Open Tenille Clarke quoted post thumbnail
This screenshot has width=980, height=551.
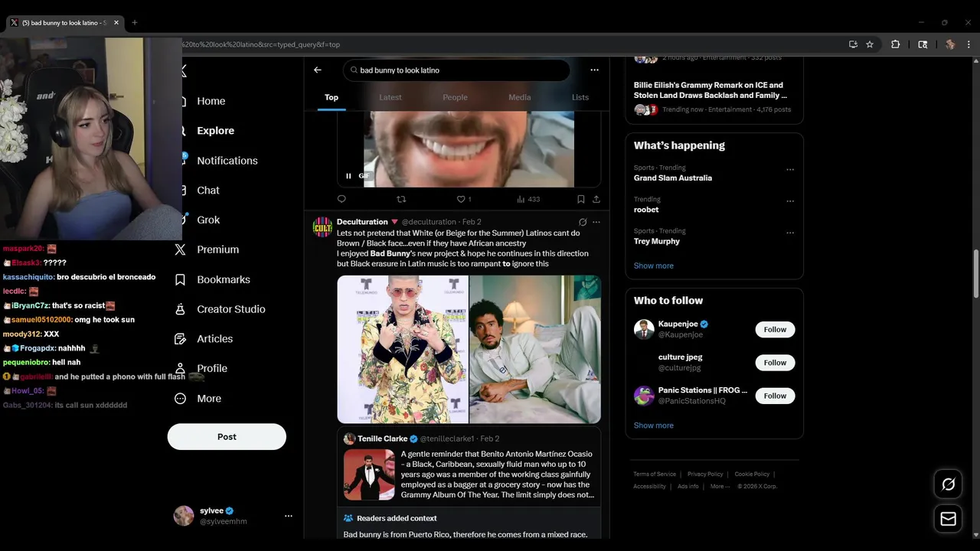(369, 474)
